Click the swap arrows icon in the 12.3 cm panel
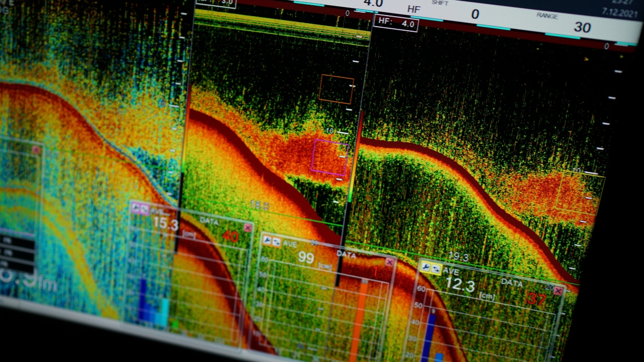The height and width of the screenshot is (362, 644). pyautogui.click(x=436, y=269)
